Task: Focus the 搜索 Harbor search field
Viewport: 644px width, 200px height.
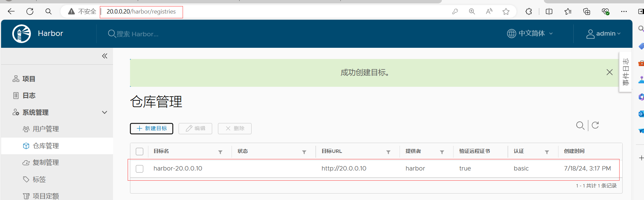Action: [x=137, y=34]
